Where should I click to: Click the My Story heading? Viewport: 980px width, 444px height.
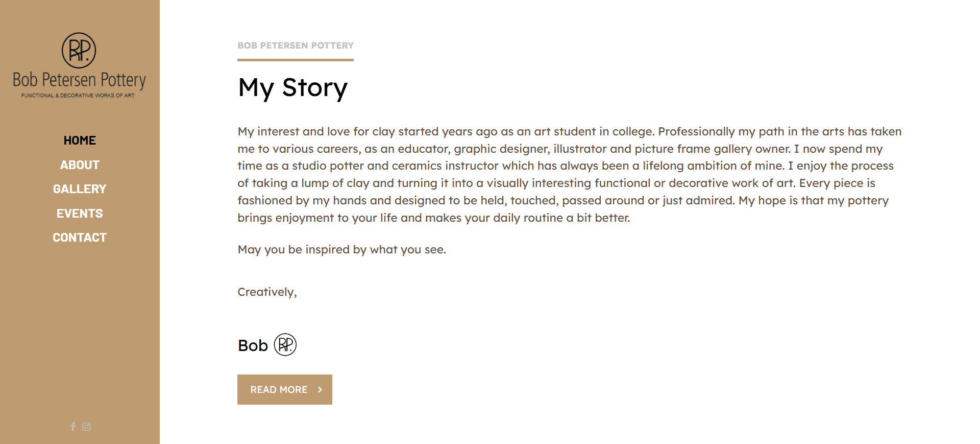click(292, 88)
